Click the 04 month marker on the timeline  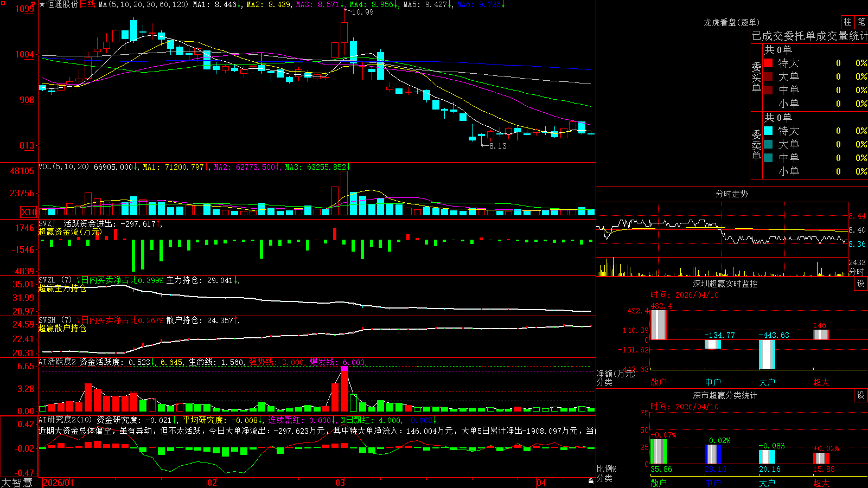point(541,483)
